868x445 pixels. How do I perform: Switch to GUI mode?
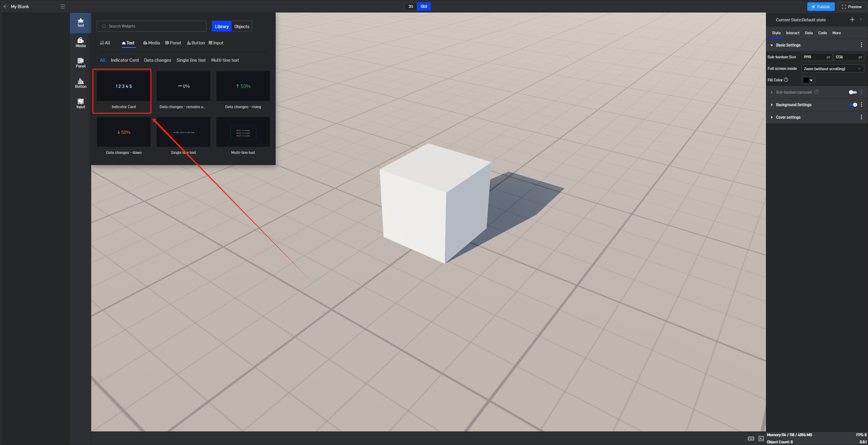tap(424, 6)
